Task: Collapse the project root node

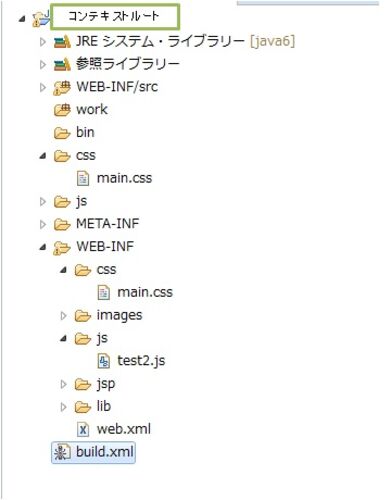Action: click(x=22, y=19)
